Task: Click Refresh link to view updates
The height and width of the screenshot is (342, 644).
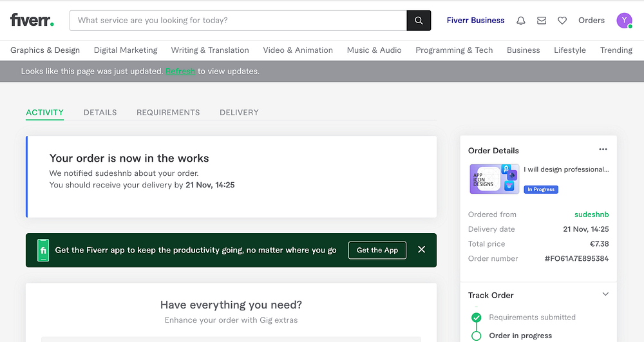Action: click(180, 71)
